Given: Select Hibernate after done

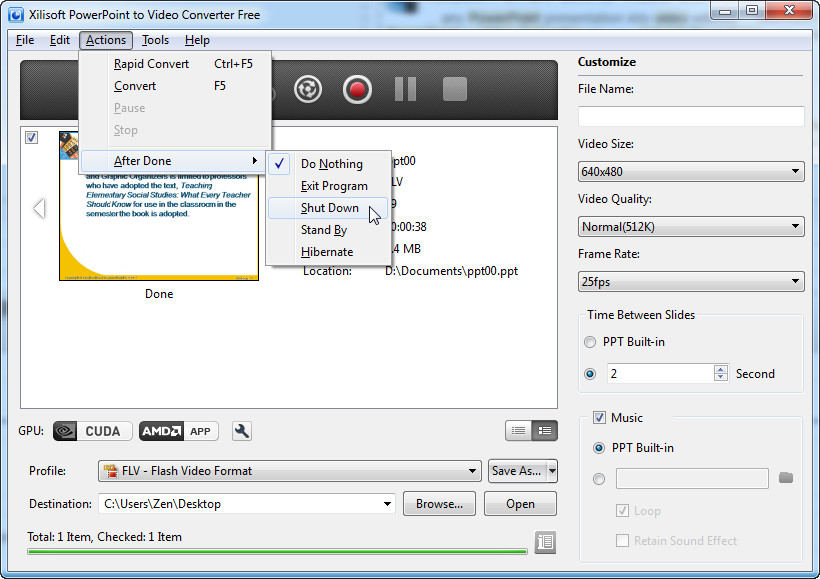Looking at the screenshot, I should click(328, 252).
